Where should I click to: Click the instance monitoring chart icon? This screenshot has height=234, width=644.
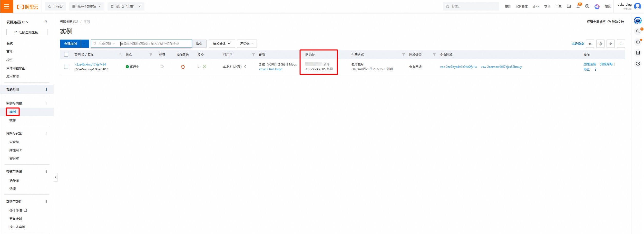click(x=199, y=67)
